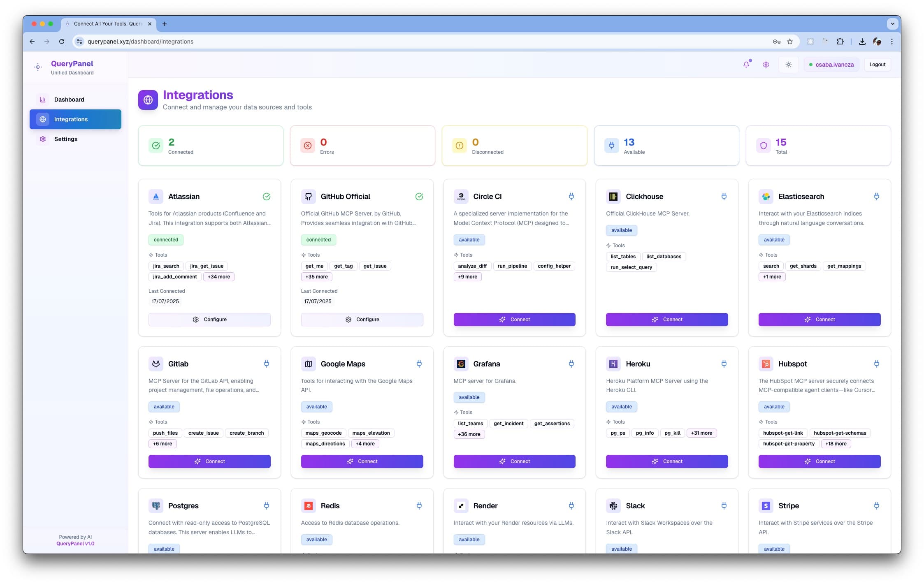
Task: Toggle the light/dark theme sun icon
Action: (x=788, y=65)
